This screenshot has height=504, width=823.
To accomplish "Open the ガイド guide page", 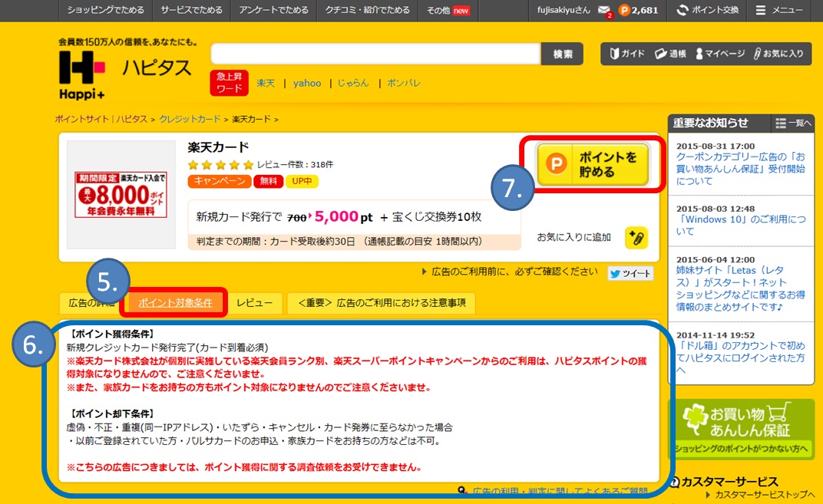I will [626, 54].
